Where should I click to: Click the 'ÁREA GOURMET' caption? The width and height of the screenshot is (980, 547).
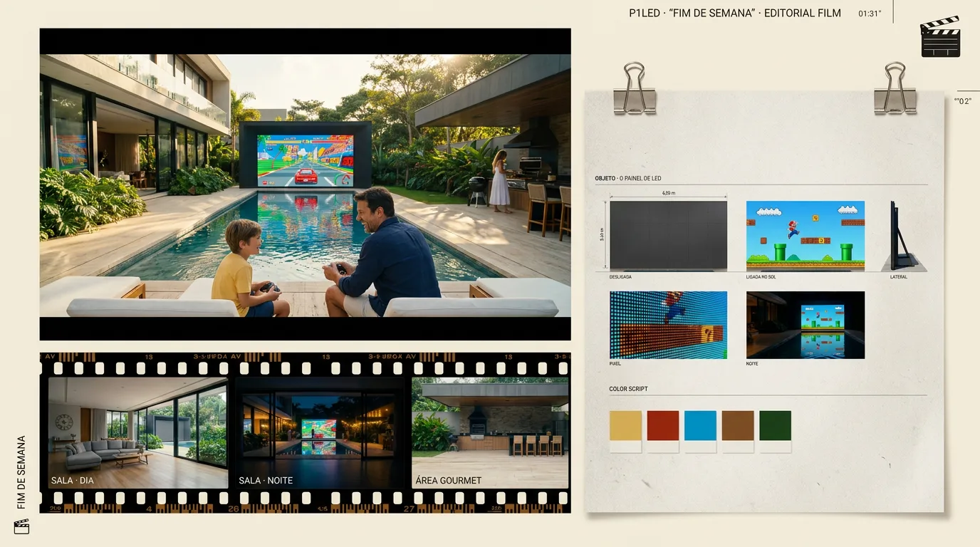pos(449,480)
